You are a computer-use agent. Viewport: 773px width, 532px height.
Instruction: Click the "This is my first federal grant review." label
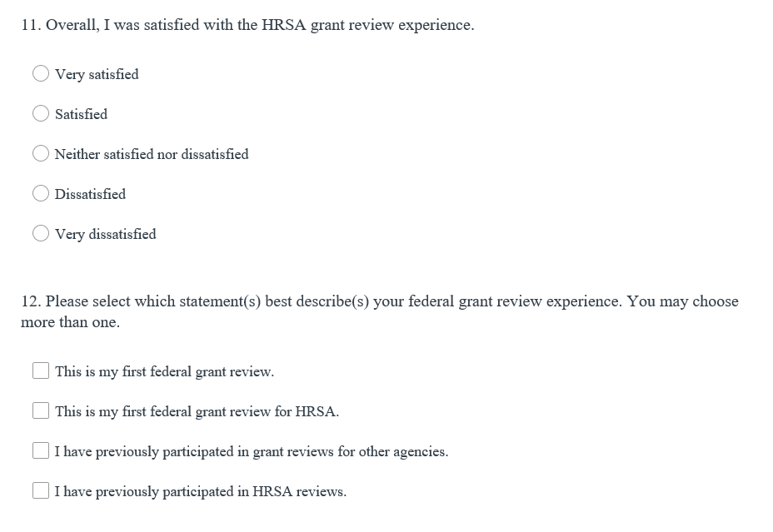(164, 371)
